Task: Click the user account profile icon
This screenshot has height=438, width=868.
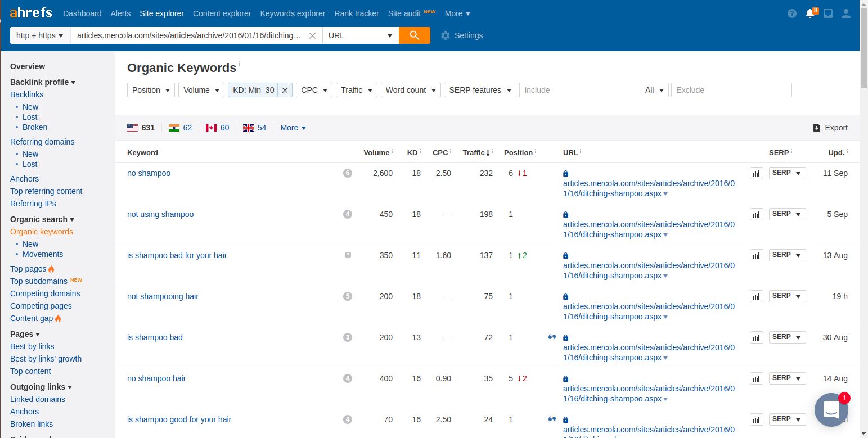Action: click(x=846, y=13)
